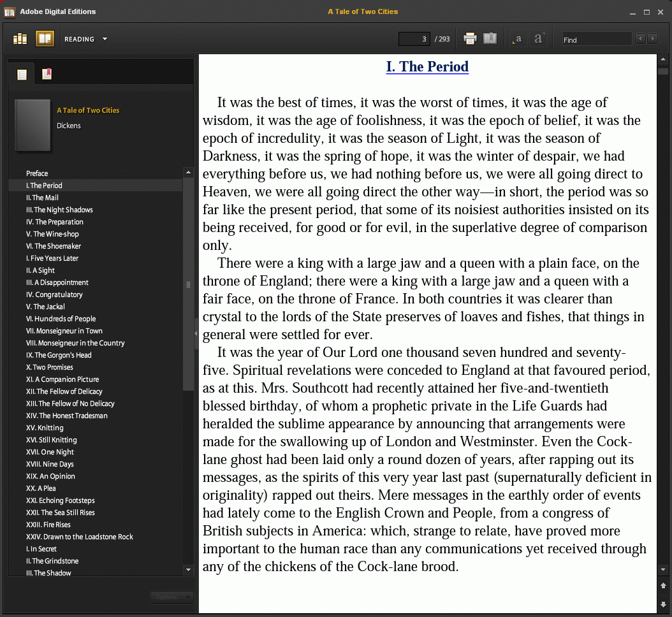Open the Preface chapter
Viewport: 672px width, 617px height.
pos(37,173)
